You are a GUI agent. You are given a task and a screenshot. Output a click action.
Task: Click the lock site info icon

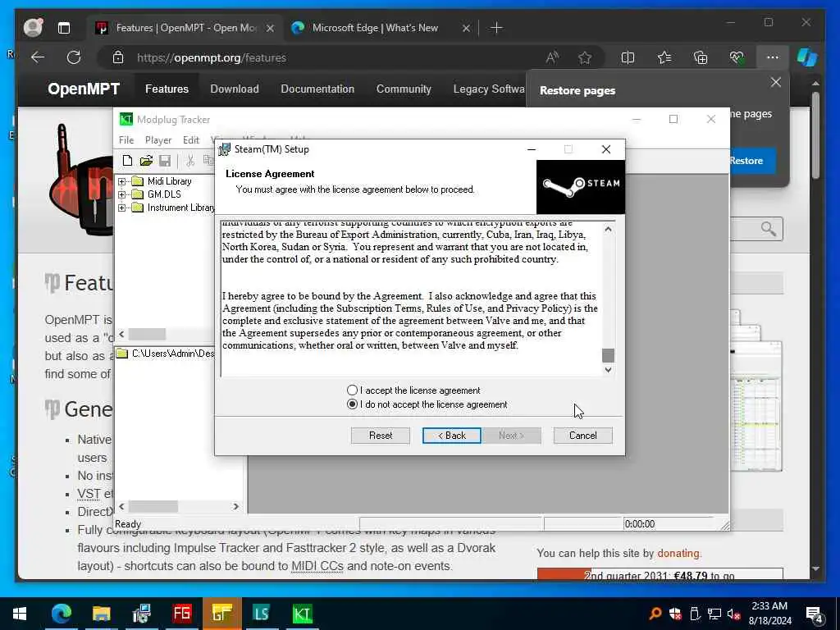118,57
